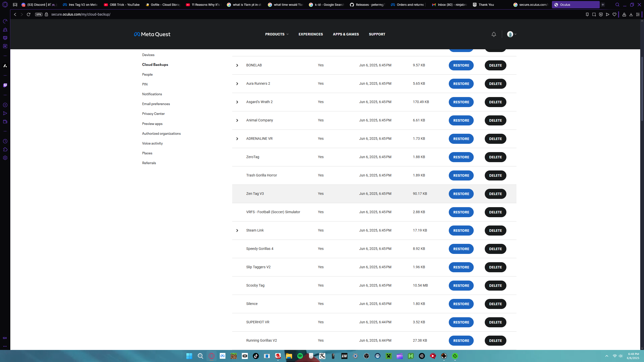Viewport: 644px width, 362px height.
Task: Open browser tab search icon
Action: tap(617, 5)
